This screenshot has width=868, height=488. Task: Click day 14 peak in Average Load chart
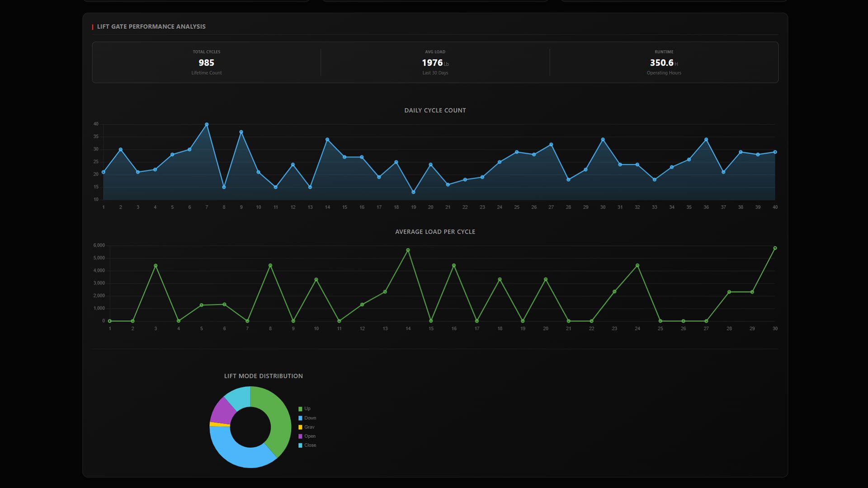coord(408,250)
